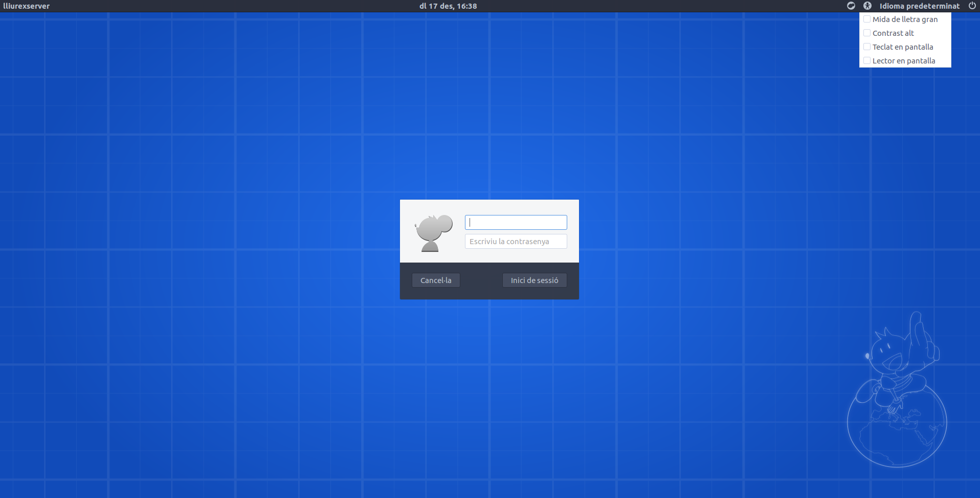Viewport: 980px width, 498px height.
Task: Enable the 'Mida de lletra gran' checkbox
Action: pyautogui.click(x=867, y=19)
